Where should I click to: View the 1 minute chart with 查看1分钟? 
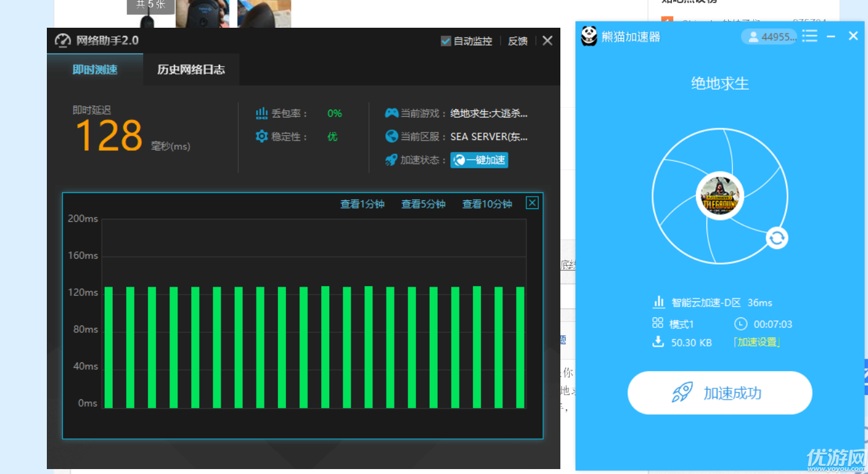[362, 204]
